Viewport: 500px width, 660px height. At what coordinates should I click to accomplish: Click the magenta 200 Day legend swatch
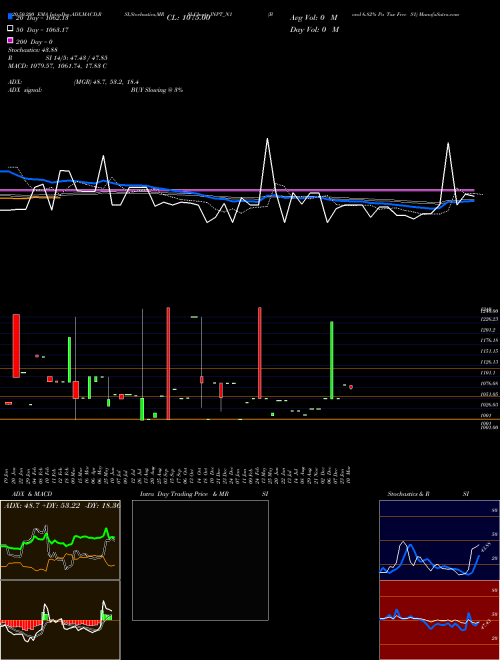tap(10, 41)
